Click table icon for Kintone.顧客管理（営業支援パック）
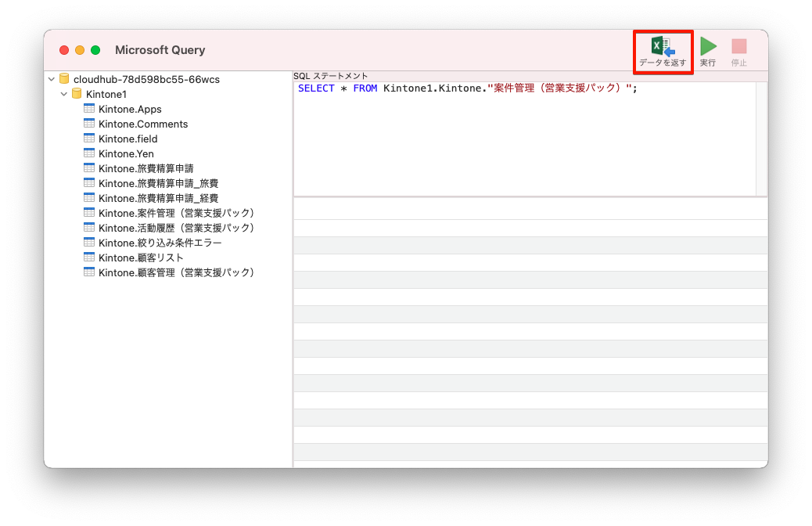 pos(89,272)
